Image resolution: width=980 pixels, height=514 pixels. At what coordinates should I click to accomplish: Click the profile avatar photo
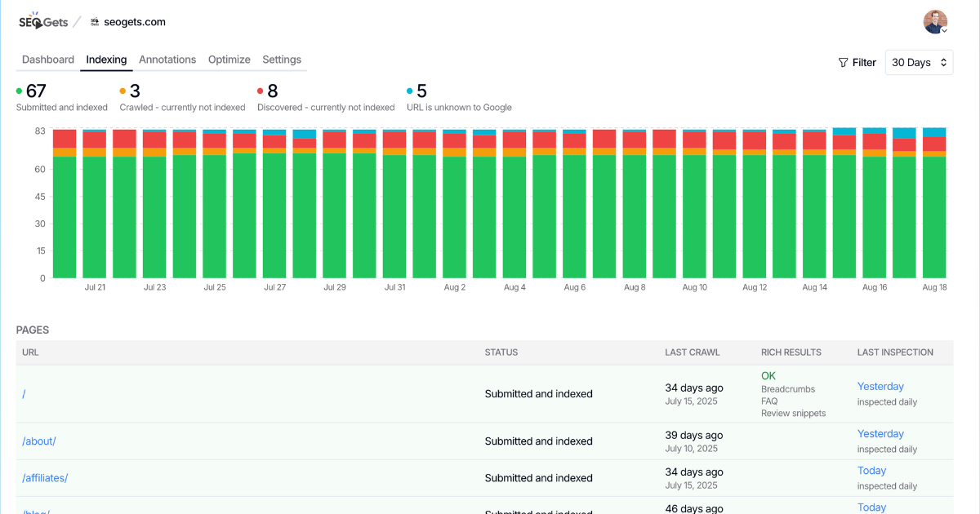934,21
